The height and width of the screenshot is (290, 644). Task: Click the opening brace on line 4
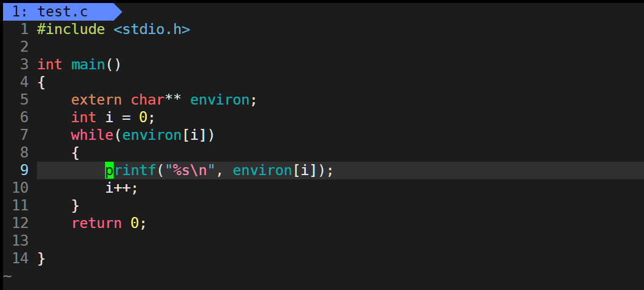pos(41,82)
